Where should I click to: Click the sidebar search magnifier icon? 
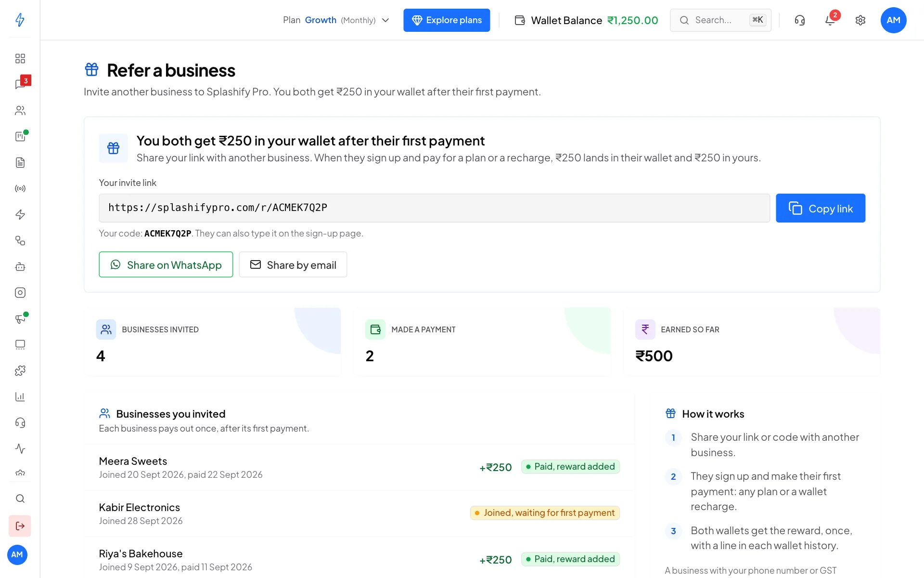pyautogui.click(x=20, y=499)
